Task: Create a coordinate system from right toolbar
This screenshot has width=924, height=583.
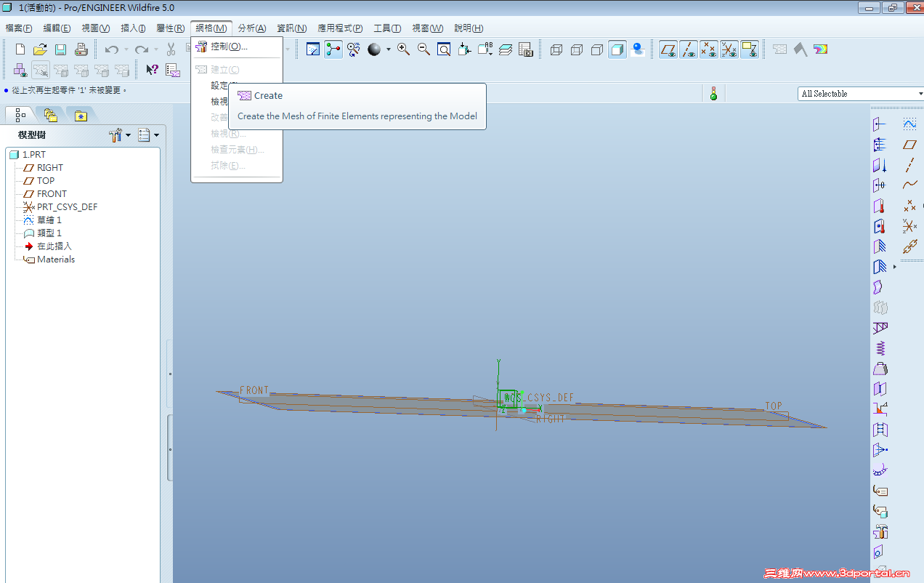Action: pyautogui.click(x=909, y=226)
